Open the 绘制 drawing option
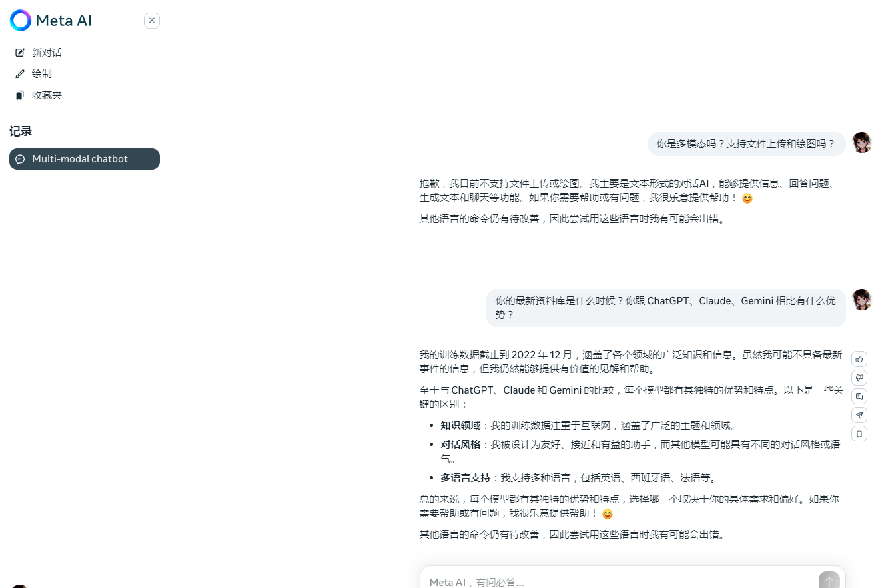Image resolution: width=876 pixels, height=588 pixels. click(x=41, y=74)
